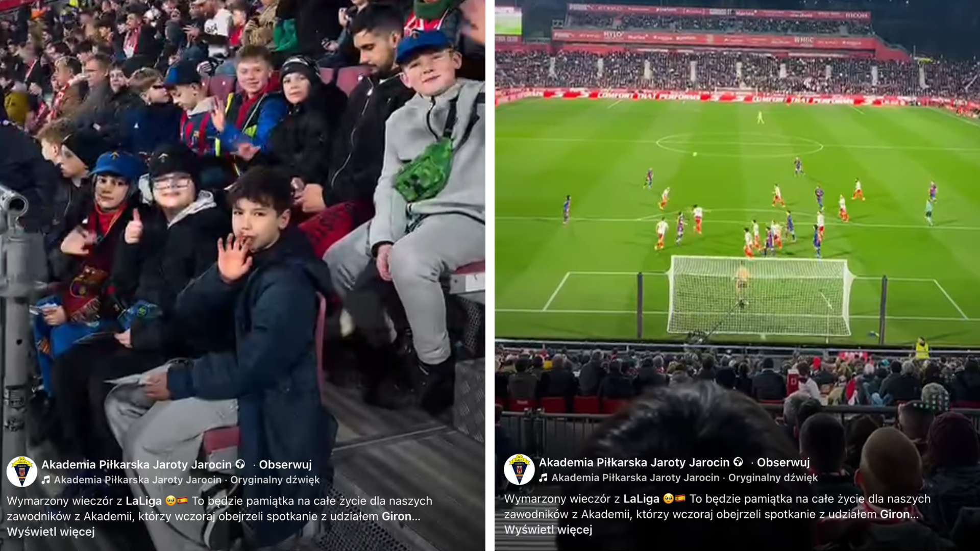The image size is (980, 551).
Task: Visit Akademia Piłkarska Jaroty Jarocin name on the kids reel
Action: [136, 465]
